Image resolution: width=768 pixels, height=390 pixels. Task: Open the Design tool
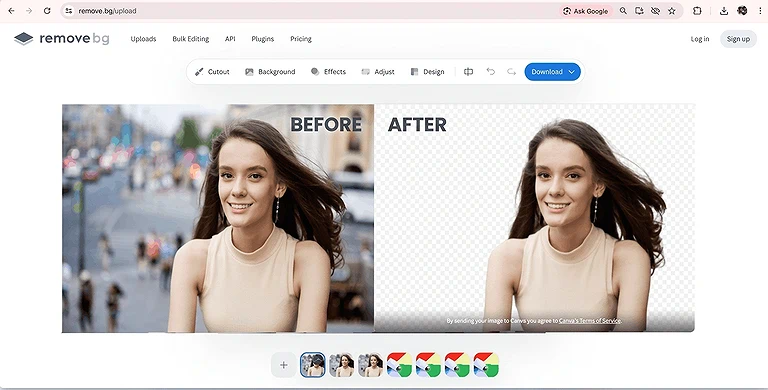pos(427,72)
